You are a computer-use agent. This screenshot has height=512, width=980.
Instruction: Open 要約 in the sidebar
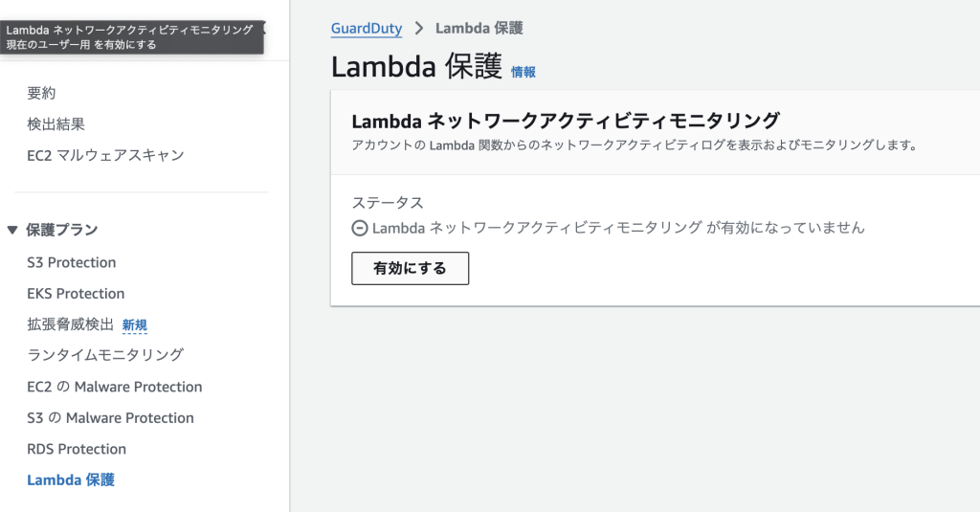pos(41,93)
